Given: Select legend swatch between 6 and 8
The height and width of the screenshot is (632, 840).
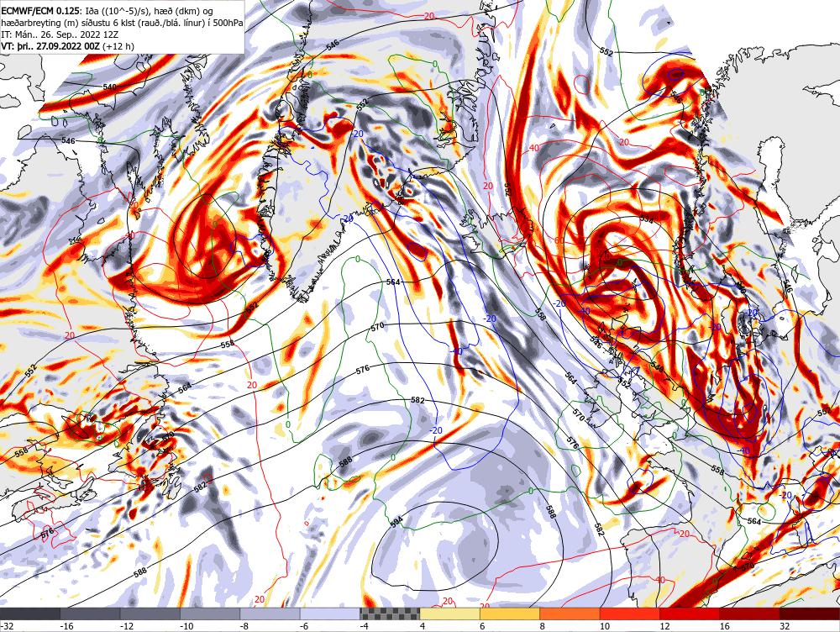Looking at the screenshot, I should tap(510, 614).
